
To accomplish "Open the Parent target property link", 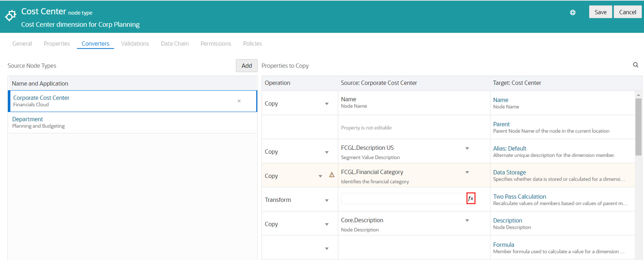I will [x=501, y=124].
